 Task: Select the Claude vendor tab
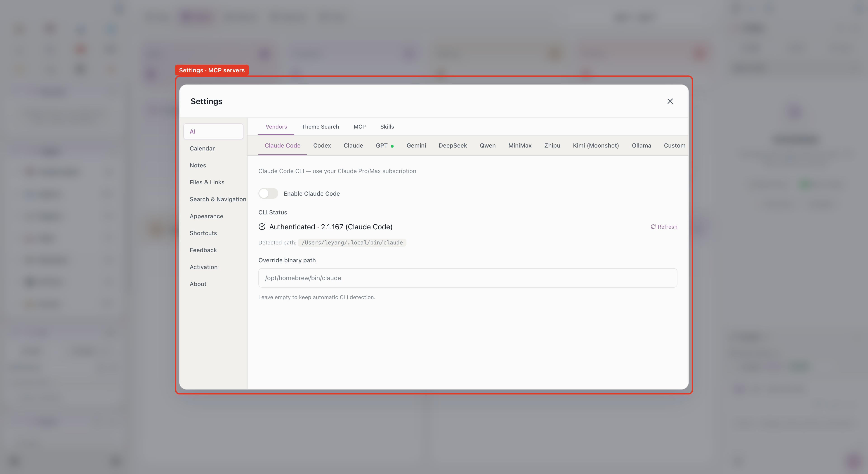(x=353, y=145)
